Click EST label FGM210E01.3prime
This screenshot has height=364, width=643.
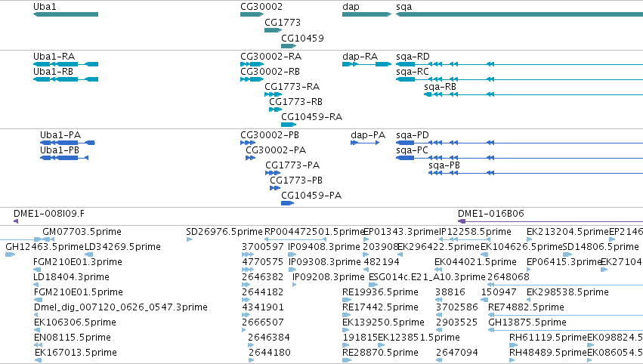coord(78,262)
